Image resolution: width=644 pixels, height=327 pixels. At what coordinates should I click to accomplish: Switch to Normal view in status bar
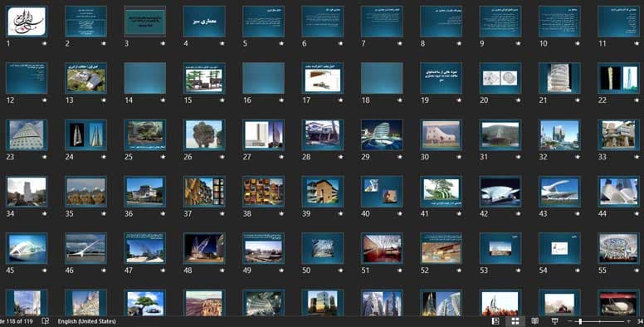[495, 321]
